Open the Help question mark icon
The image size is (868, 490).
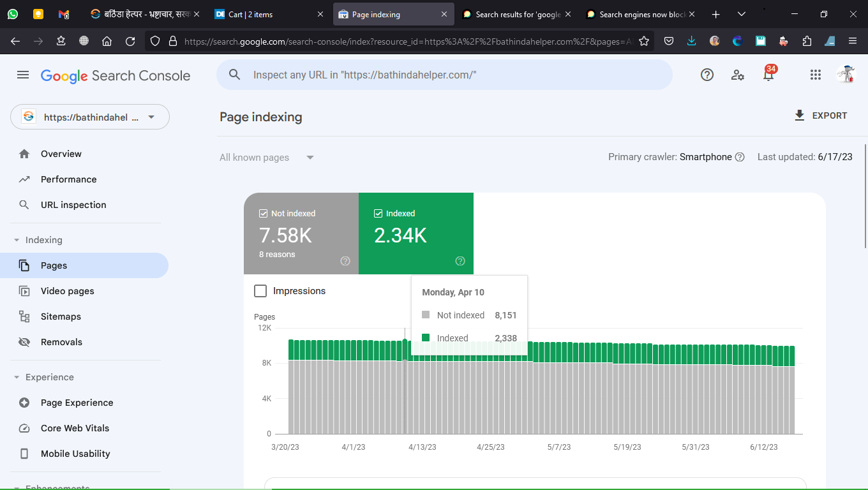[x=707, y=75]
